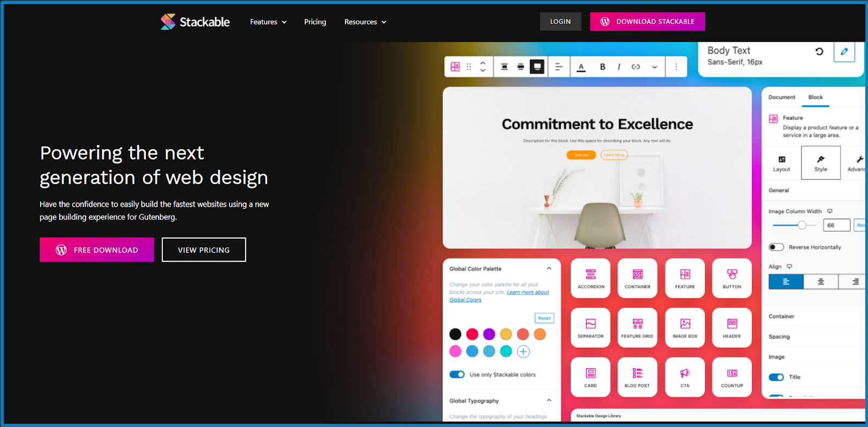
Task: Open the Style tab in block settings
Action: pos(821,163)
